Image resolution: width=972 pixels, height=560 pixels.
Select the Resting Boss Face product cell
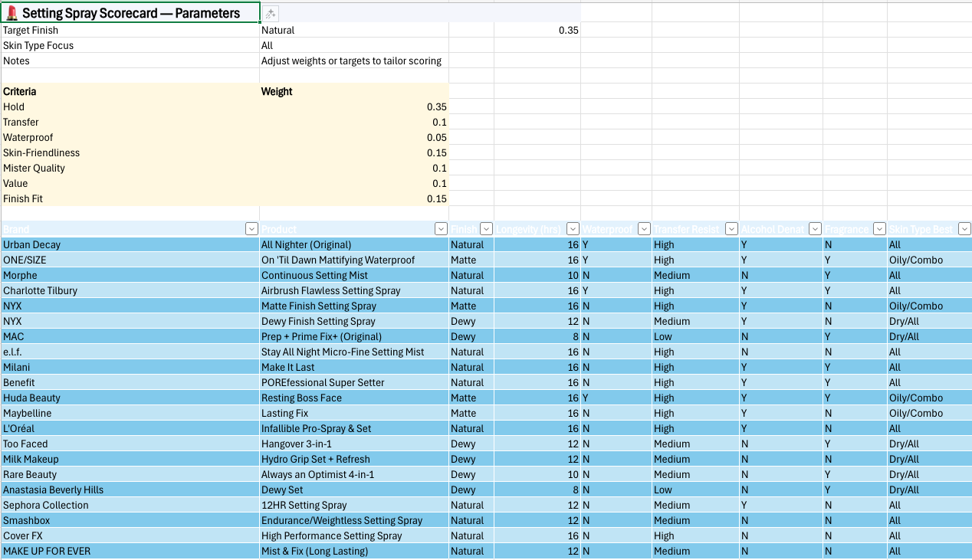(354, 398)
